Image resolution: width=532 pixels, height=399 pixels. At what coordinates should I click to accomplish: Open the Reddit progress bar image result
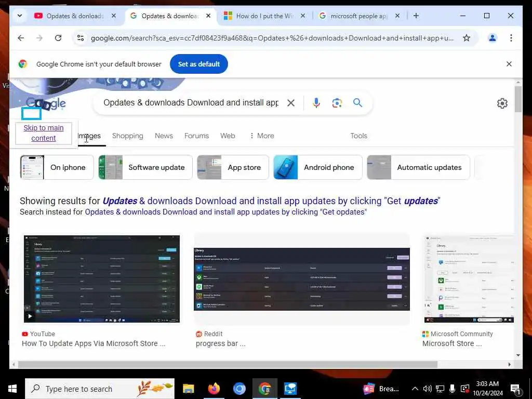click(x=302, y=279)
